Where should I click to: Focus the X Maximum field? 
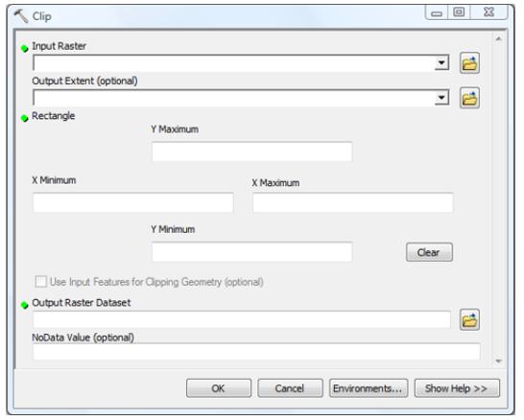pos(353,202)
